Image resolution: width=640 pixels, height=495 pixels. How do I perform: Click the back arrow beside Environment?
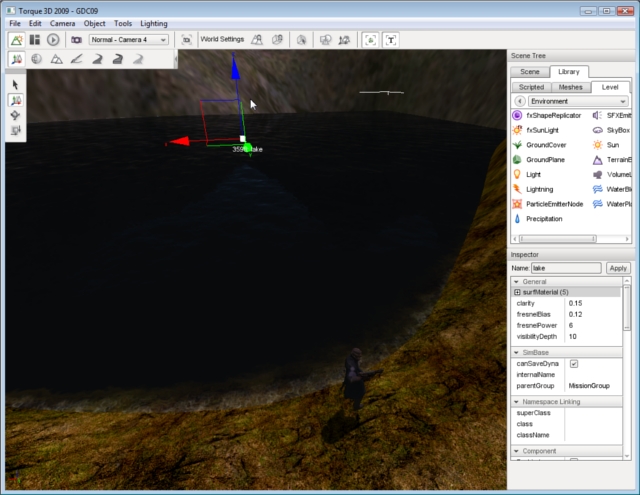click(519, 102)
